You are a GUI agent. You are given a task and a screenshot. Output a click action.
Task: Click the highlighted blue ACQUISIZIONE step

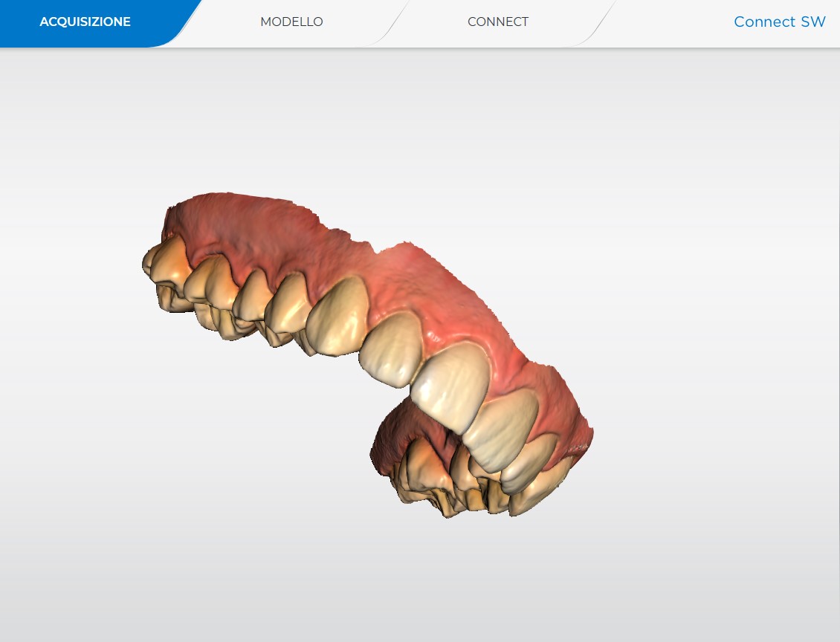point(85,22)
